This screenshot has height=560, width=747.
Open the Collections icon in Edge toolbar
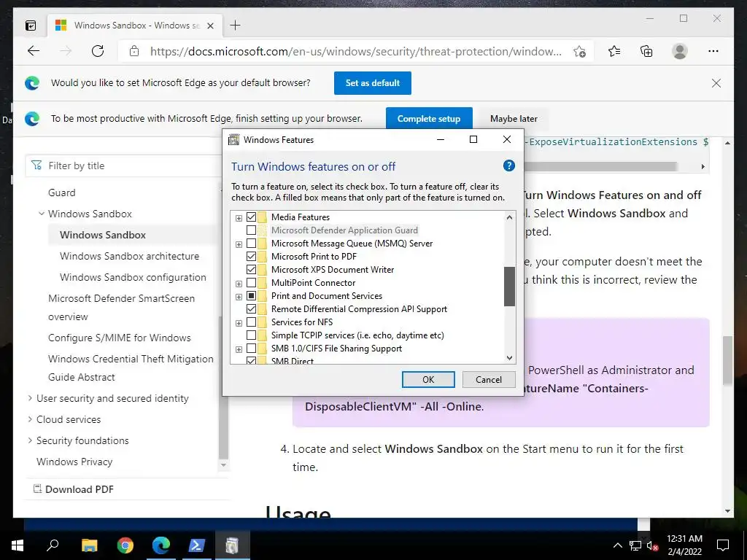pyautogui.click(x=646, y=51)
